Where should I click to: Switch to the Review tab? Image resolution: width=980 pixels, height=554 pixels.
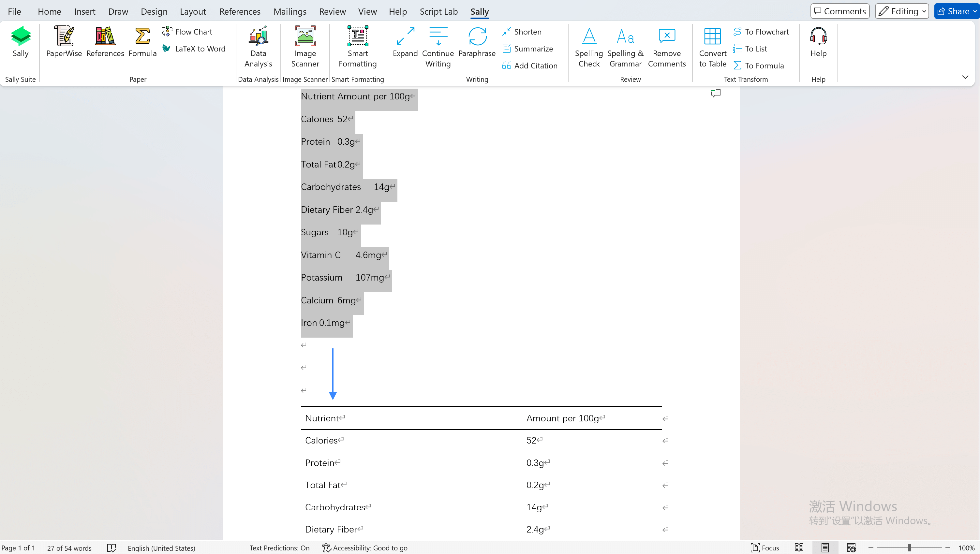[332, 11]
